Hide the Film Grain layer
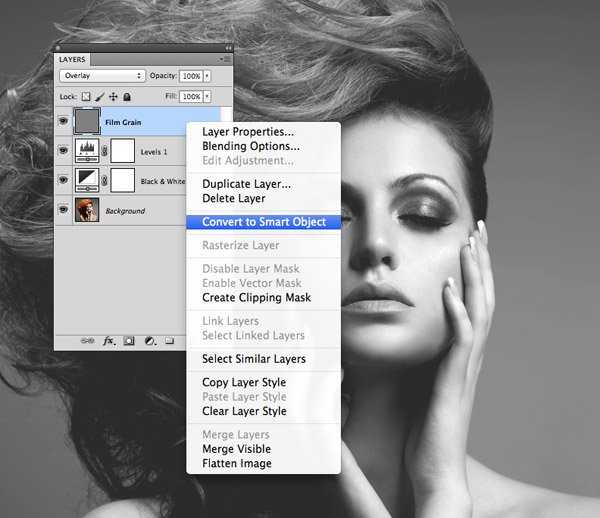This screenshot has height=518, width=600. click(x=64, y=122)
